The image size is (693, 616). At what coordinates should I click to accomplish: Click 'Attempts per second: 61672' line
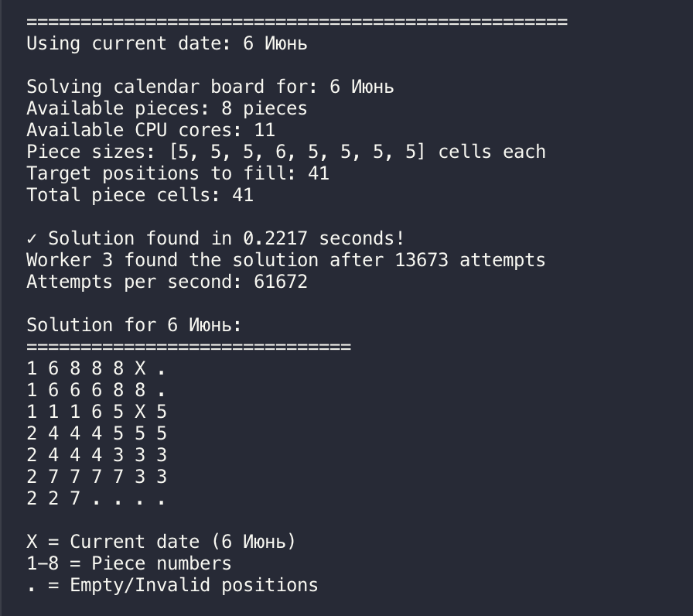(166, 282)
